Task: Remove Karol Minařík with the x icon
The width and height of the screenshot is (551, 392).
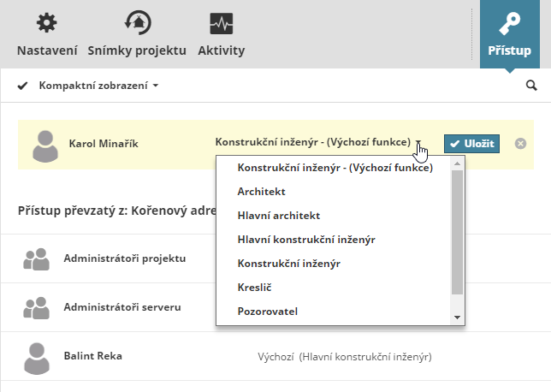Action: pyautogui.click(x=520, y=143)
